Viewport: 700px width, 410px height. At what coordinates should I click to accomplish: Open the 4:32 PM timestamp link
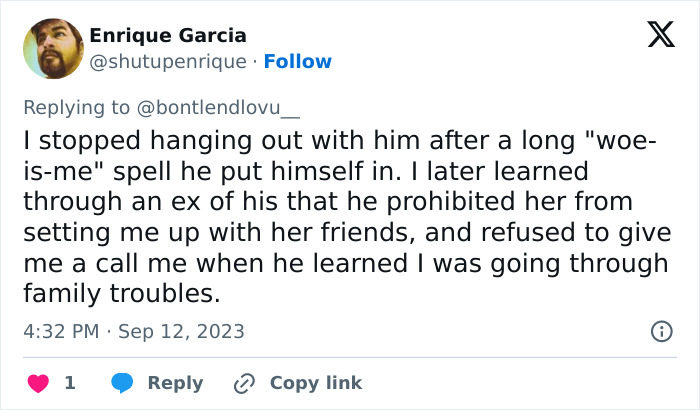coord(61,331)
